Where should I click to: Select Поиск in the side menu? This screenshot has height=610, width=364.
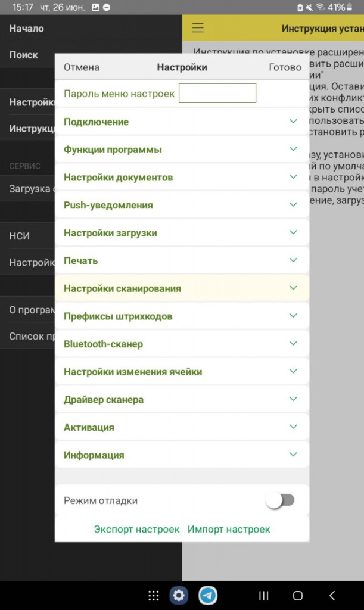(x=23, y=55)
